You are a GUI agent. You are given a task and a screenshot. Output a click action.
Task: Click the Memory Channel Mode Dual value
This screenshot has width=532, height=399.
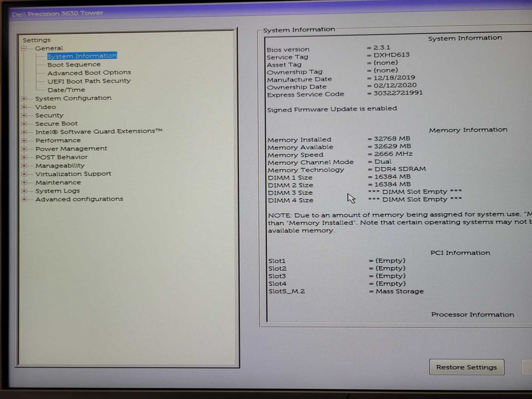click(x=383, y=161)
